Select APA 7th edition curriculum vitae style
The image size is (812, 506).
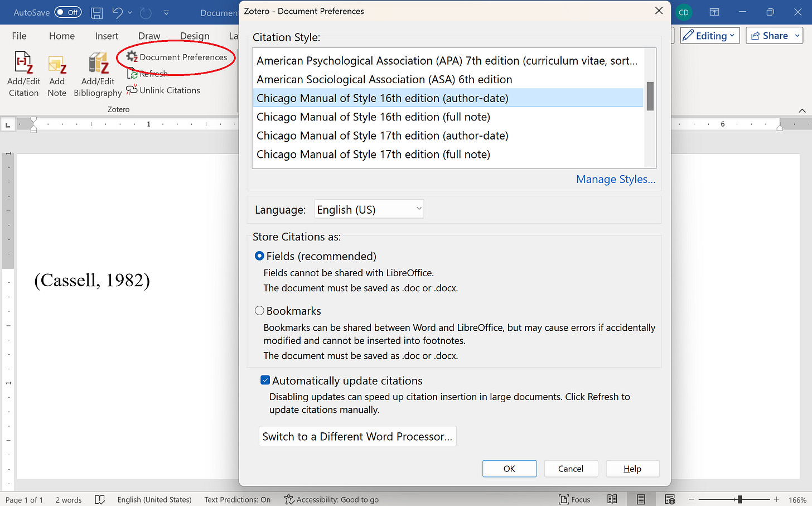click(x=448, y=61)
